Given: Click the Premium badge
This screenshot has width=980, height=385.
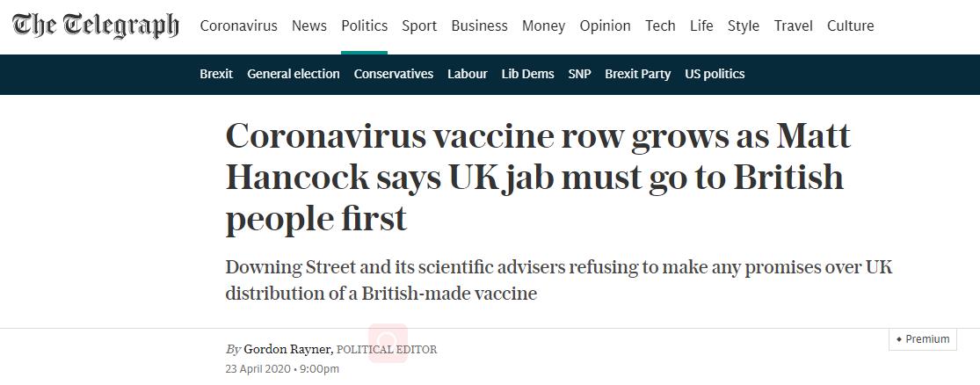Looking at the screenshot, I should tap(923, 339).
